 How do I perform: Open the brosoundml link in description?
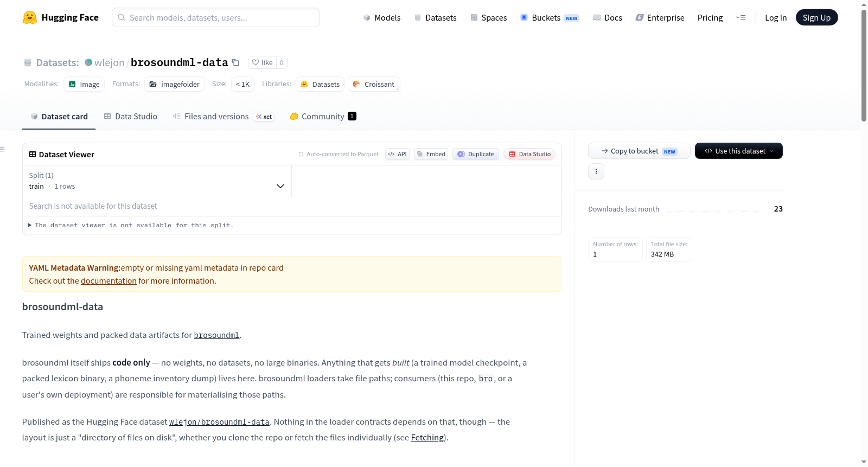(216, 335)
